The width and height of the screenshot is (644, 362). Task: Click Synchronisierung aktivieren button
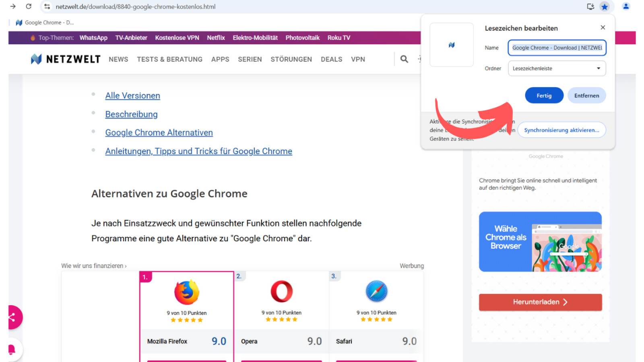tap(561, 130)
